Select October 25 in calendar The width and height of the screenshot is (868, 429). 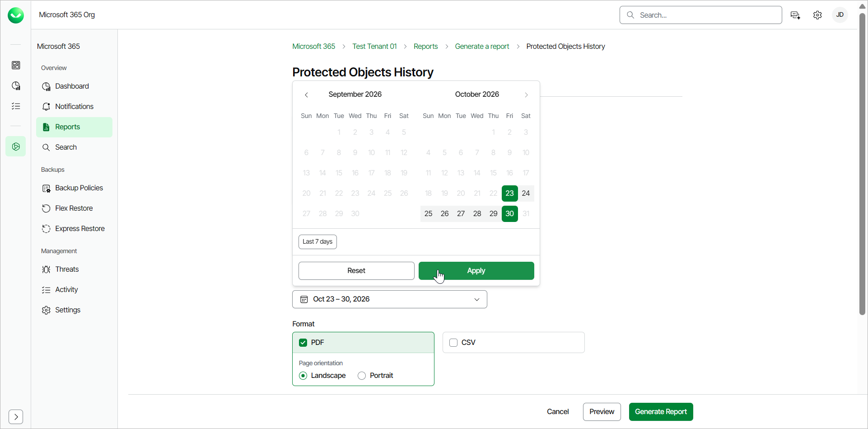pyautogui.click(x=428, y=214)
